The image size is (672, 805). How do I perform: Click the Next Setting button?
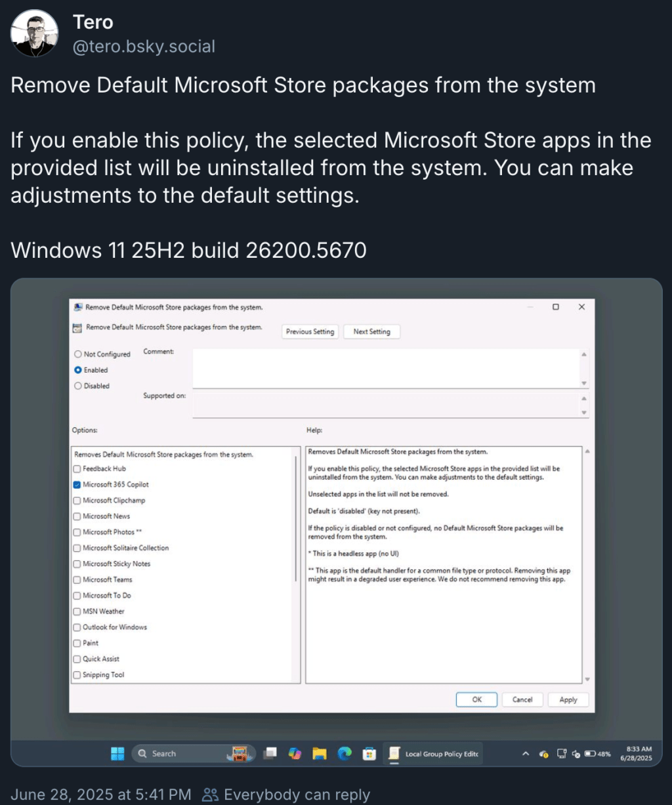click(x=371, y=331)
